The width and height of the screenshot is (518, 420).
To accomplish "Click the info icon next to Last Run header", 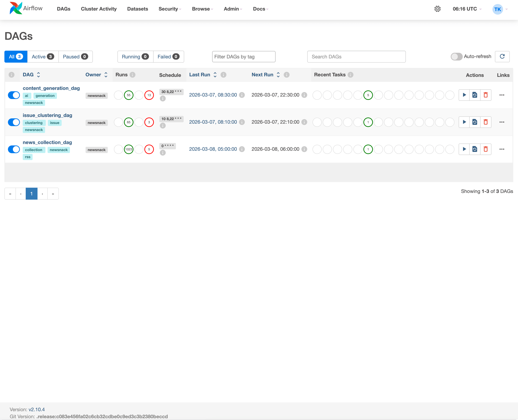I will tap(223, 75).
